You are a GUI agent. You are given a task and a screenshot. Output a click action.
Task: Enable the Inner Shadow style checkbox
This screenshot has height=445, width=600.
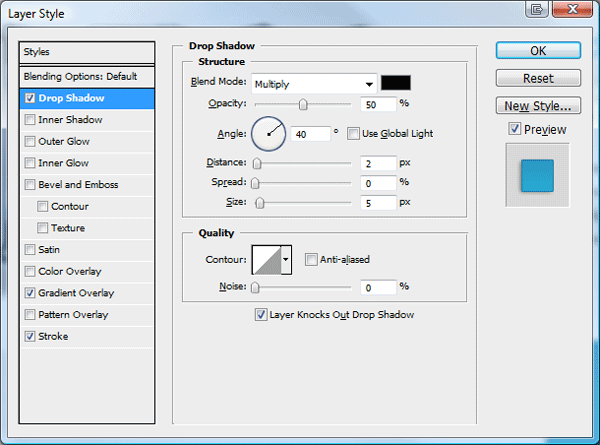[x=30, y=120]
